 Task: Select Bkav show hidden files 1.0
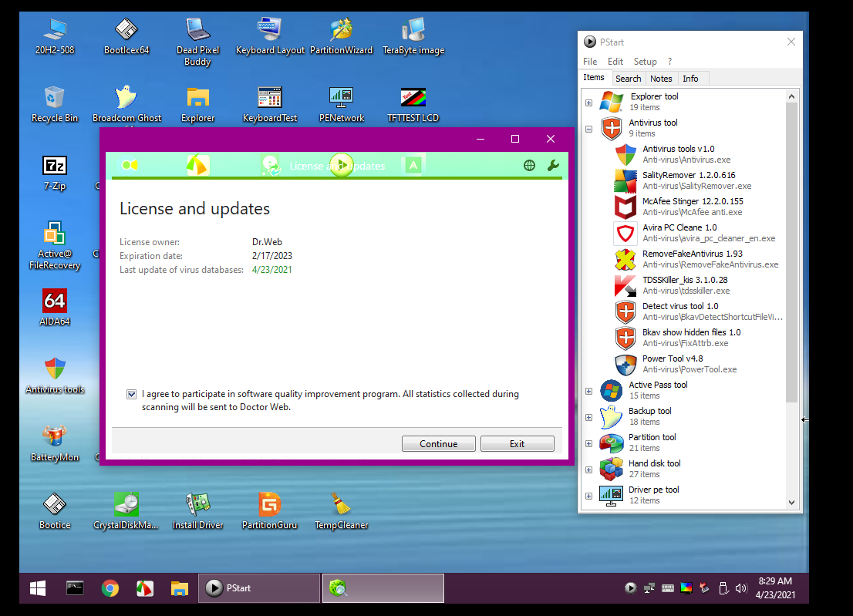tap(699, 338)
